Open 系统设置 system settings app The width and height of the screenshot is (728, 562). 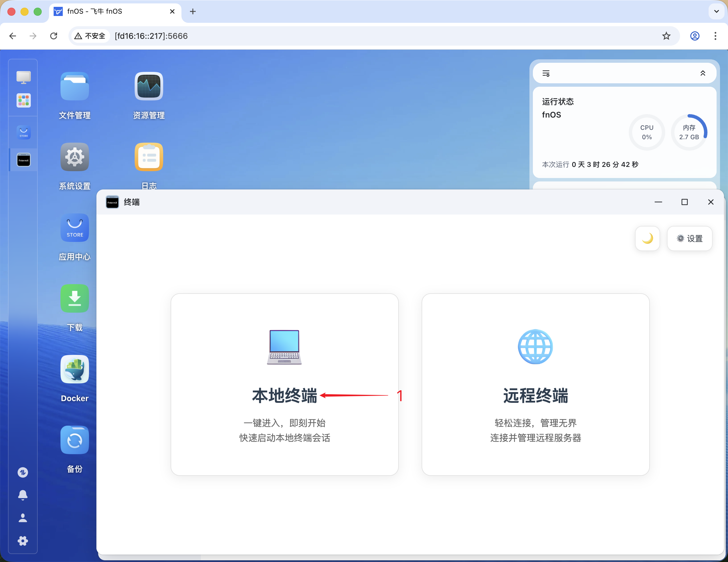(75, 157)
